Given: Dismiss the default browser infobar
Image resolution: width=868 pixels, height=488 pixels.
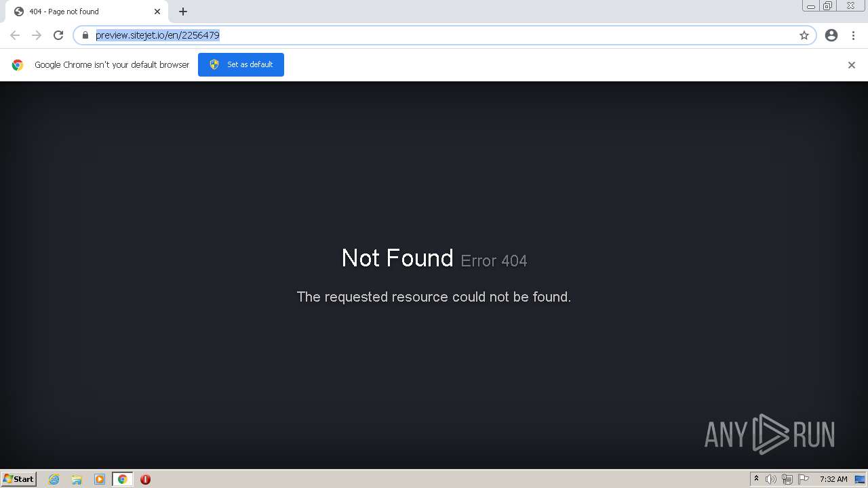Looking at the screenshot, I should 852,65.
